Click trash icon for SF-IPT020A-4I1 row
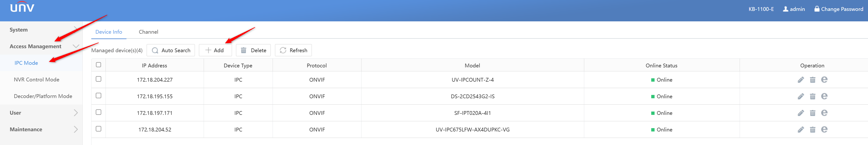Screen dimensions: 868x145 click(812, 113)
